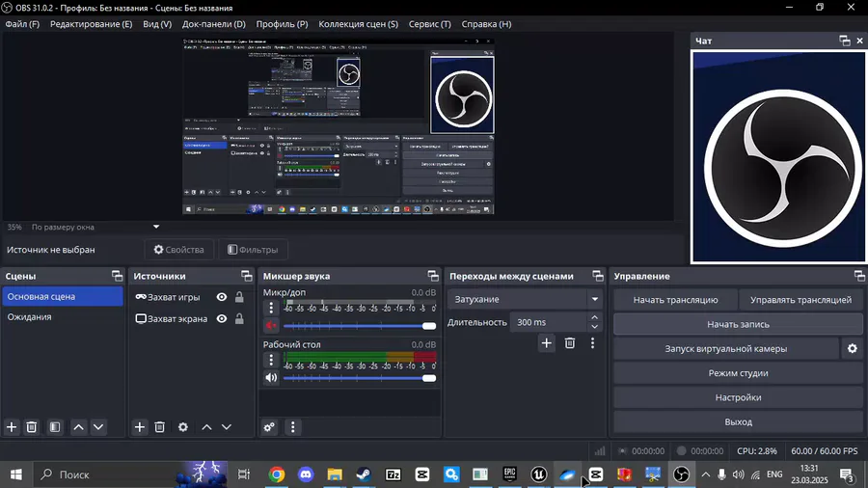Screen dimensions: 868x488
Task: Add a new scene with the plus icon
Action: [x=12, y=427]
